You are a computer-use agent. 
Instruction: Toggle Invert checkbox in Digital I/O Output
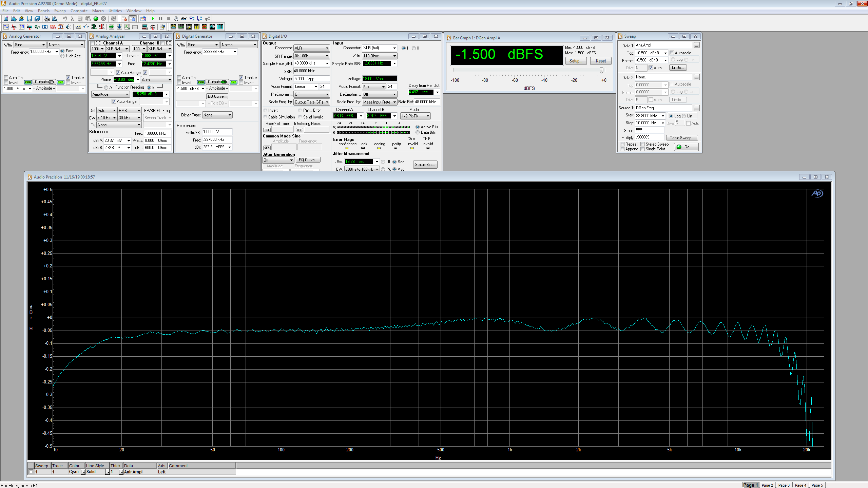point(265,110)
